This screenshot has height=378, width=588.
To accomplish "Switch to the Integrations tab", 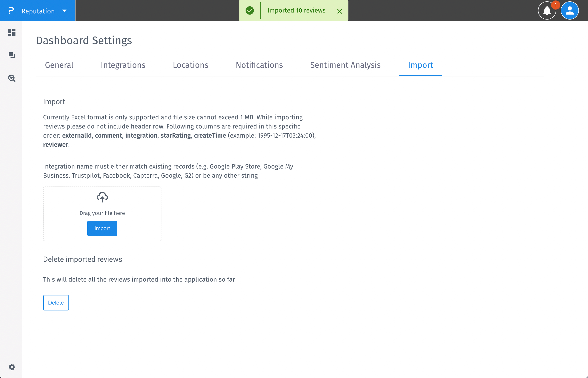I will tap(123, 65).
